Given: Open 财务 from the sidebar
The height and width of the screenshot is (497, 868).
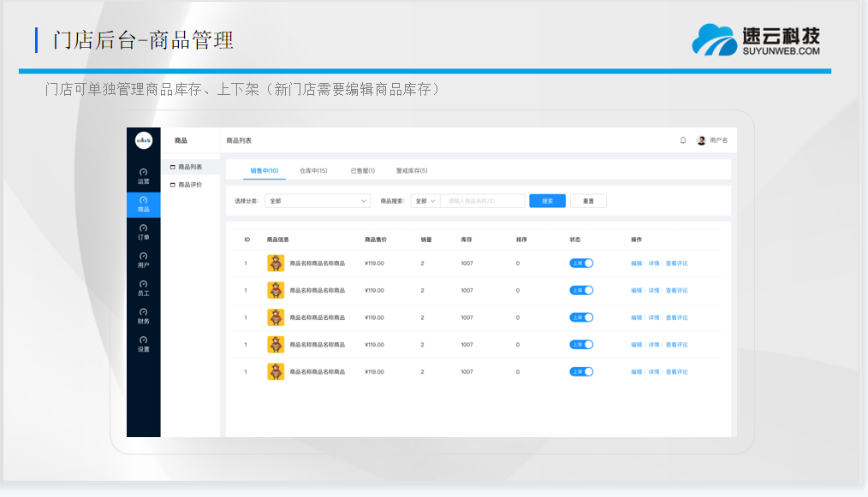Looking at the screenshot, I should [x=143, y=317].
